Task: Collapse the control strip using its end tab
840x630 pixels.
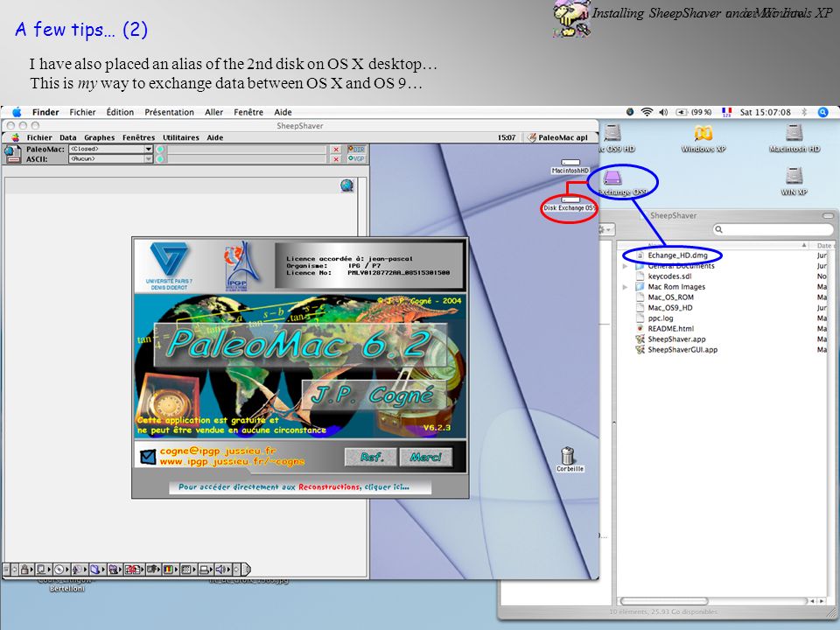Action: pos(245,570)
